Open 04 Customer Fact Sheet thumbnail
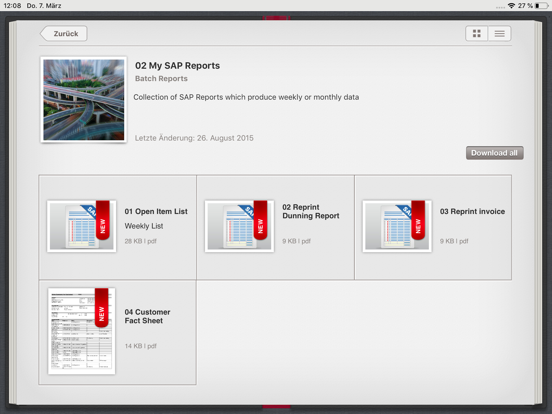552x414 pixels. [82, 331]
